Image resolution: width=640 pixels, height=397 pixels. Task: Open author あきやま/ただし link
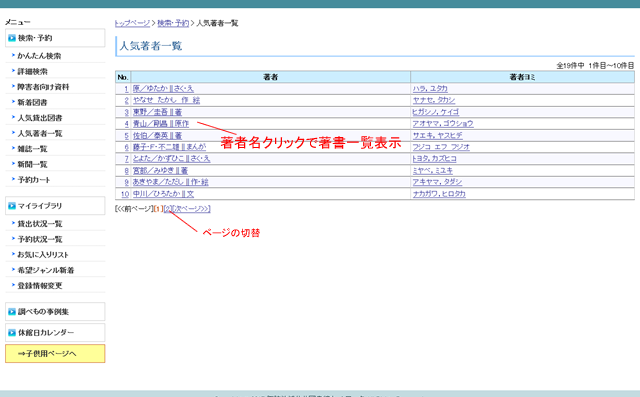click(171, 182)
